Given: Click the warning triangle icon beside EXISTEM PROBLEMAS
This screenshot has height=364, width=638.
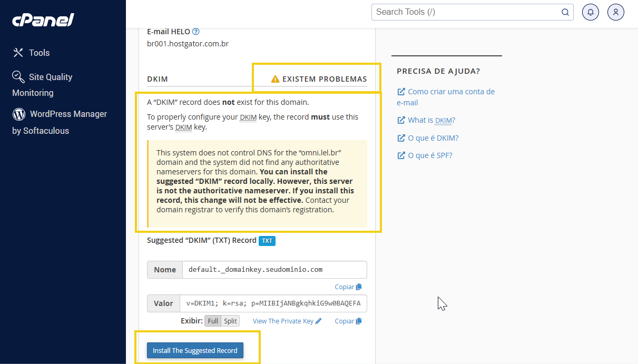Looking at the screenshot, I should [275, 79].
